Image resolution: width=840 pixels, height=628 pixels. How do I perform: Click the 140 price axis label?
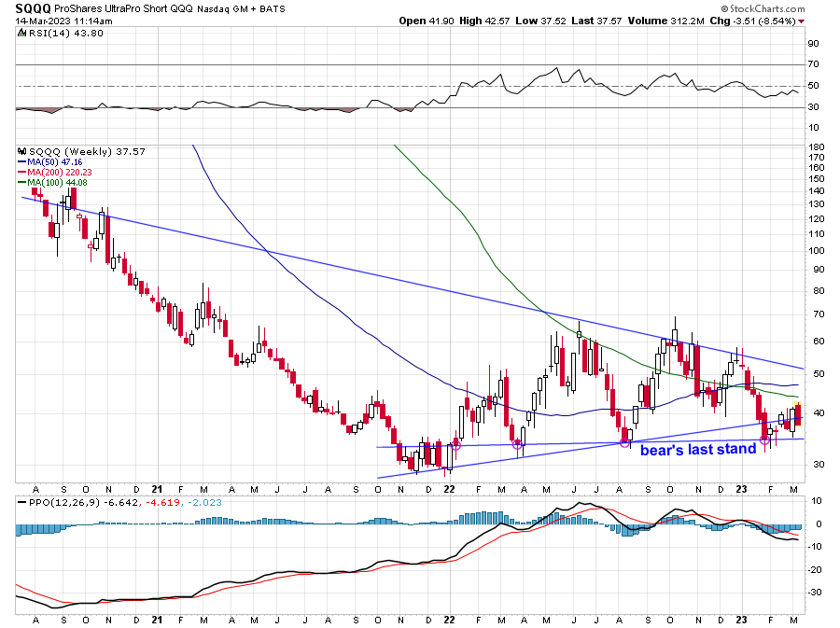(817, 190)
